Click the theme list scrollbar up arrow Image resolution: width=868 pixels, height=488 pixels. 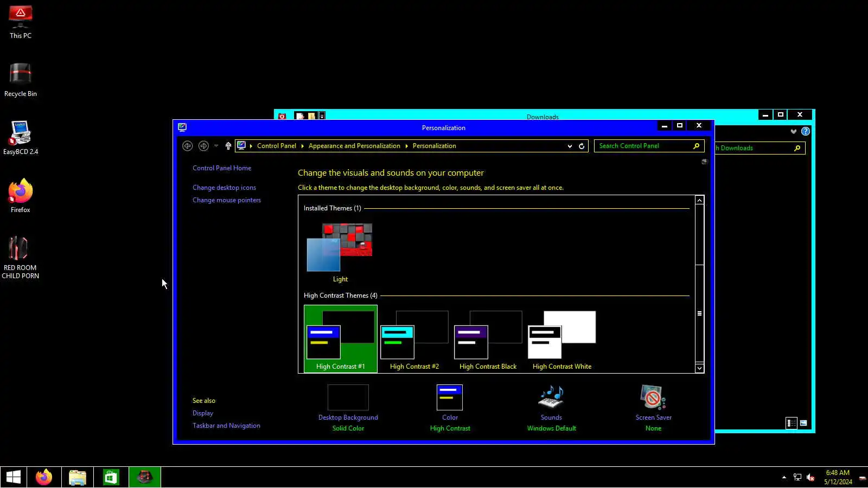pyautogui.click(x=700, y=200)
